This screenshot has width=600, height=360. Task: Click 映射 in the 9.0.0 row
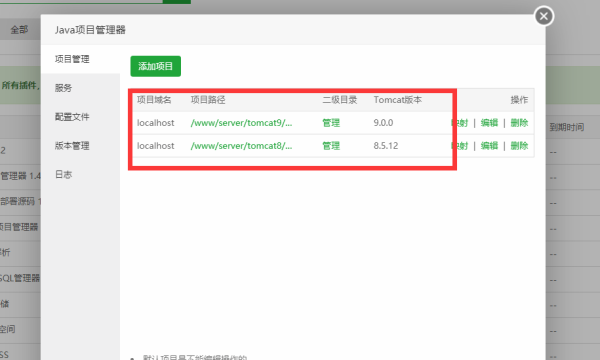(x=460, y=123)
